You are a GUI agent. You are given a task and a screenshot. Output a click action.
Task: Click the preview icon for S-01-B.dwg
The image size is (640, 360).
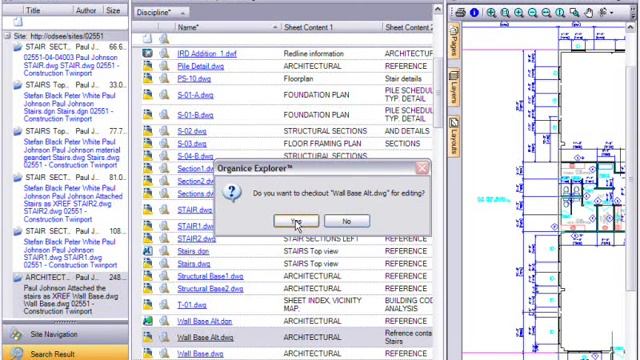tap(164, 115)
